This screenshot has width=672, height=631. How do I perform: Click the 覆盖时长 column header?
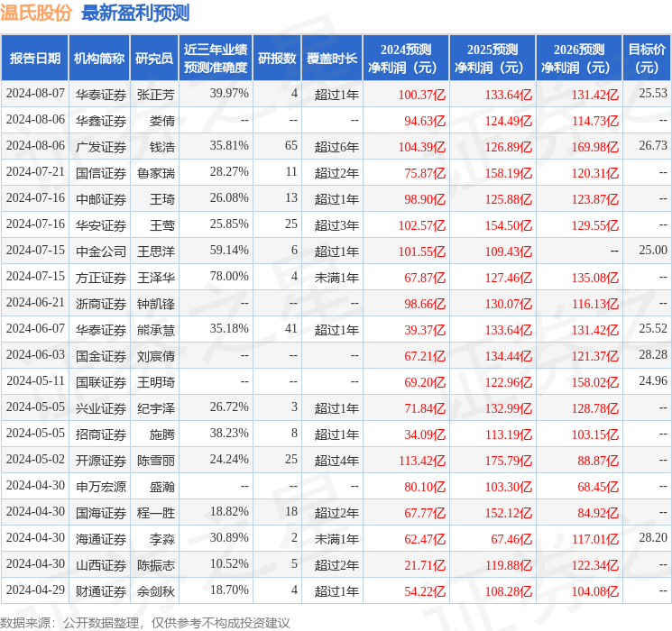coord(332,59)
